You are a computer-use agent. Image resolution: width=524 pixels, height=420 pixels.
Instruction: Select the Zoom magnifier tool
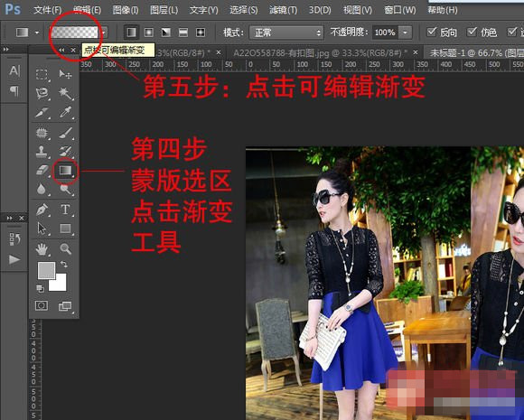point(65,249)
